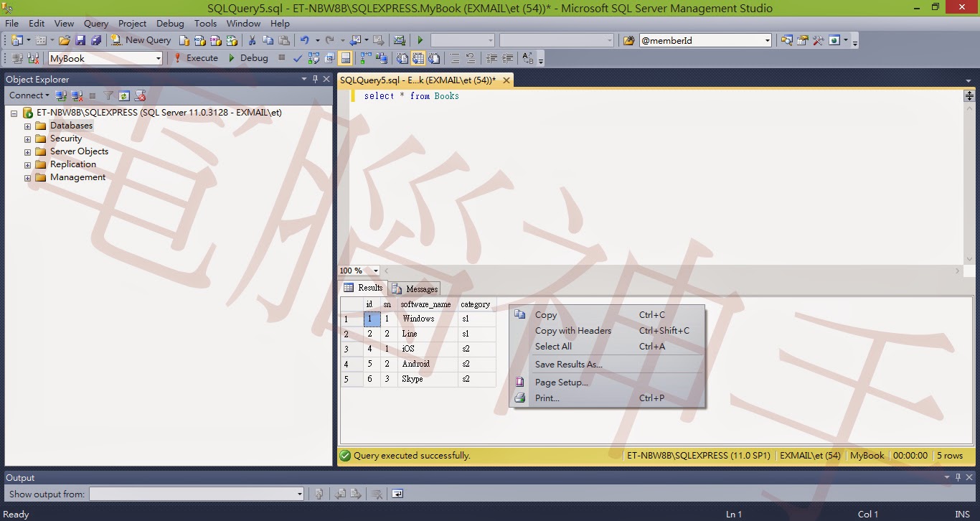The image size is (980, 521).
Task: Expand the Security folder
Action: click(x=28, y=139)
